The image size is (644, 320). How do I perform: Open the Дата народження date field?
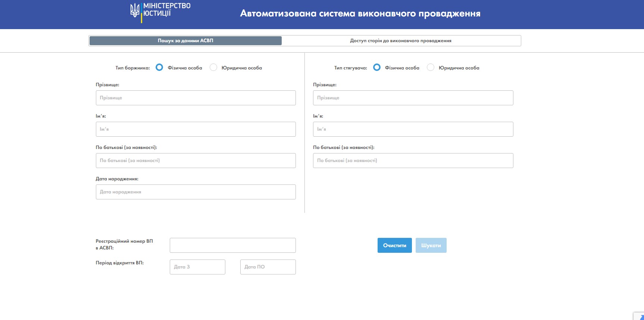pos(196,192)
